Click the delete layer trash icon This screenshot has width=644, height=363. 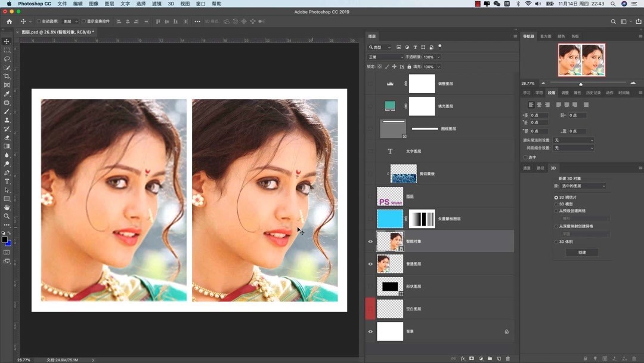507,358
